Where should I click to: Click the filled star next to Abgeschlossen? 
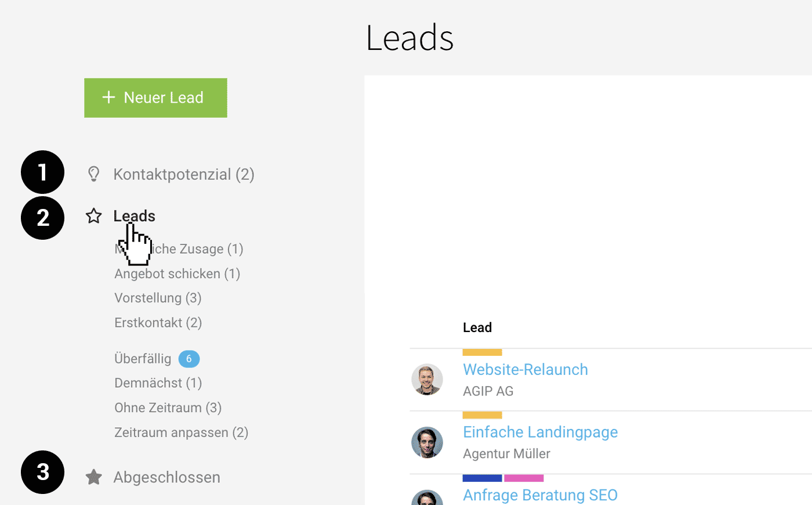click(93, 477)
